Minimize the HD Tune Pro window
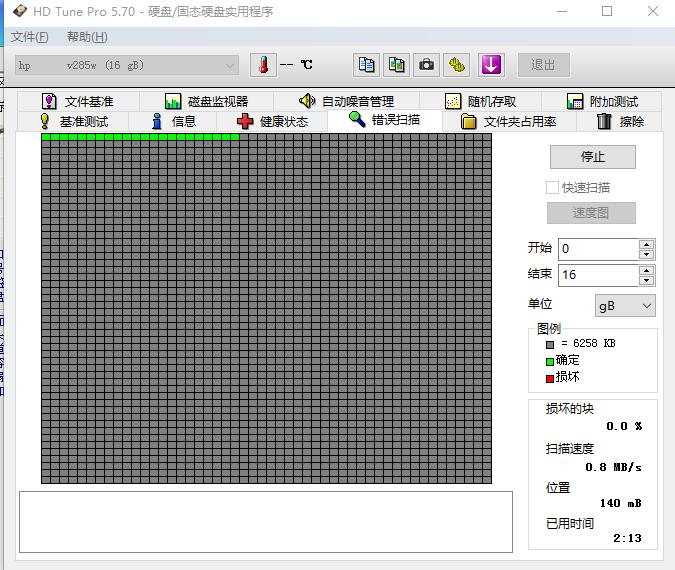 click(562, 11)
